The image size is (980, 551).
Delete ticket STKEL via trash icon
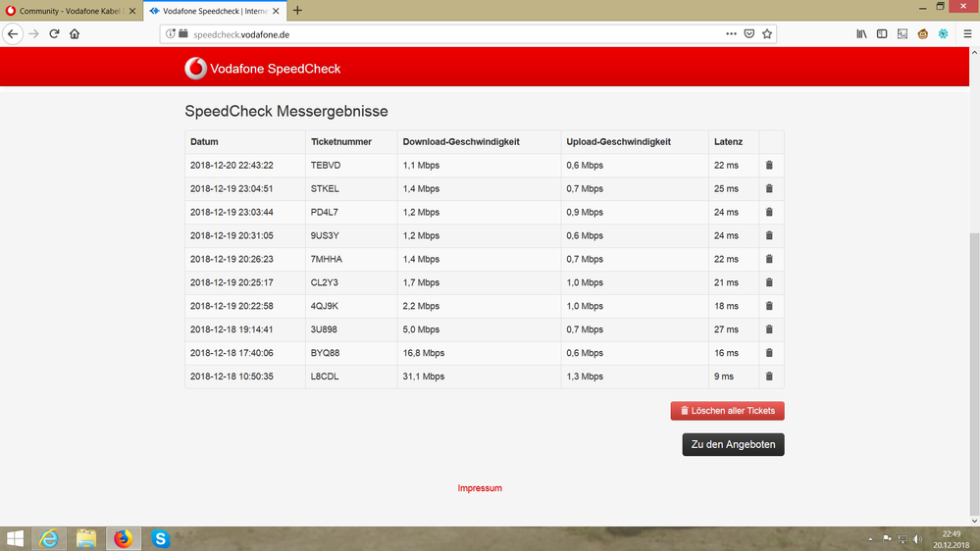pyautogui.click(x=769, y=188)
